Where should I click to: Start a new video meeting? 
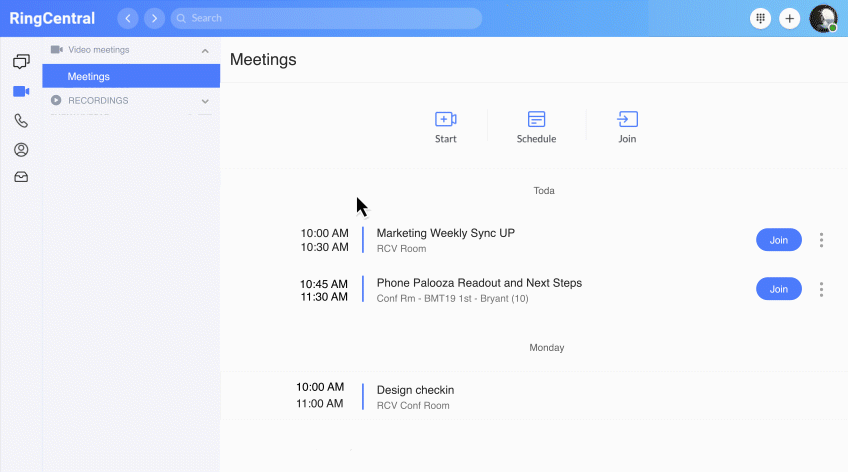click(x=446, y=127)
